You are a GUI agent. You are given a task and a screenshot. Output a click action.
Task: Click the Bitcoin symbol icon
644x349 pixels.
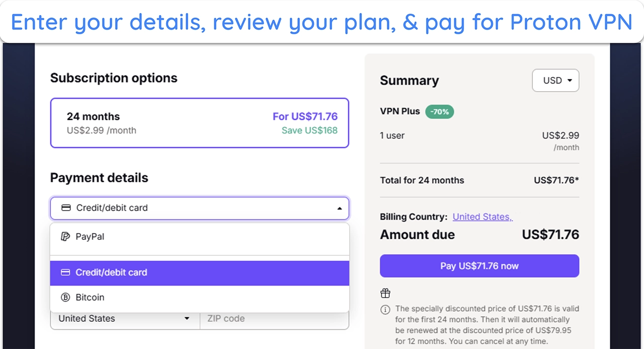pos(65,298)
